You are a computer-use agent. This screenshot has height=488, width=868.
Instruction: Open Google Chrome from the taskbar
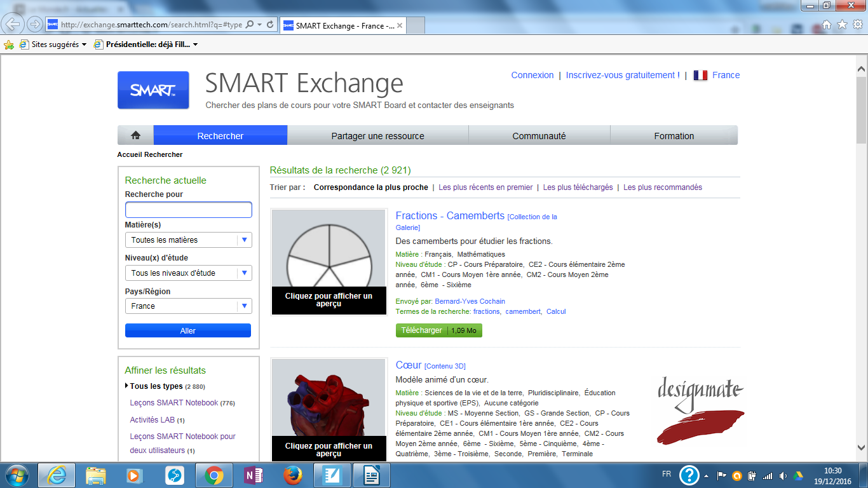point(214,475)
